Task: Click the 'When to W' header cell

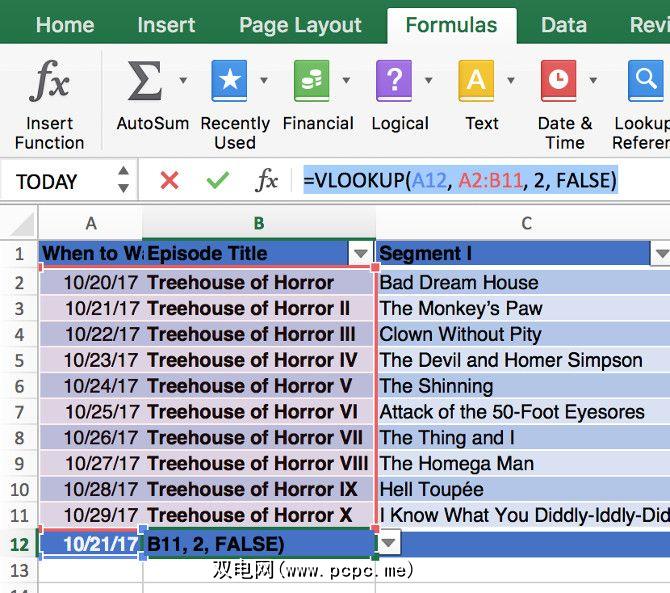Action: click(x=91, y=254)
